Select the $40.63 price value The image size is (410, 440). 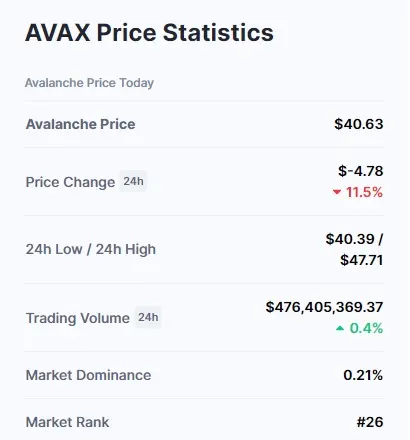359,124
